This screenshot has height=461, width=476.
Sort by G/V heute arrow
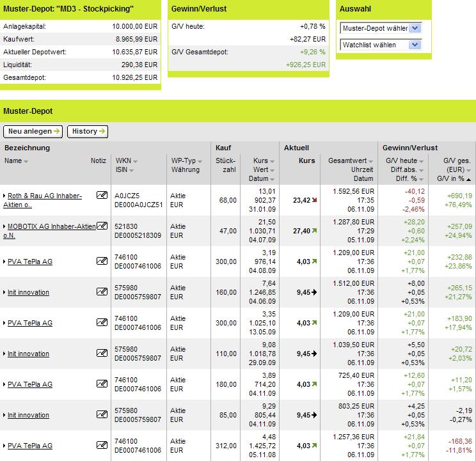pyautogui.click(x=421, y=162)
